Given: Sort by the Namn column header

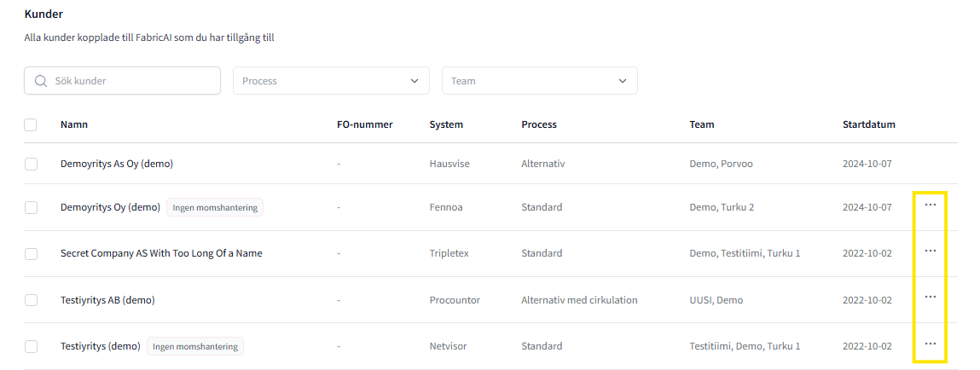Looking at the screenshot, I should pyautogui.click(x=74, y=124).
